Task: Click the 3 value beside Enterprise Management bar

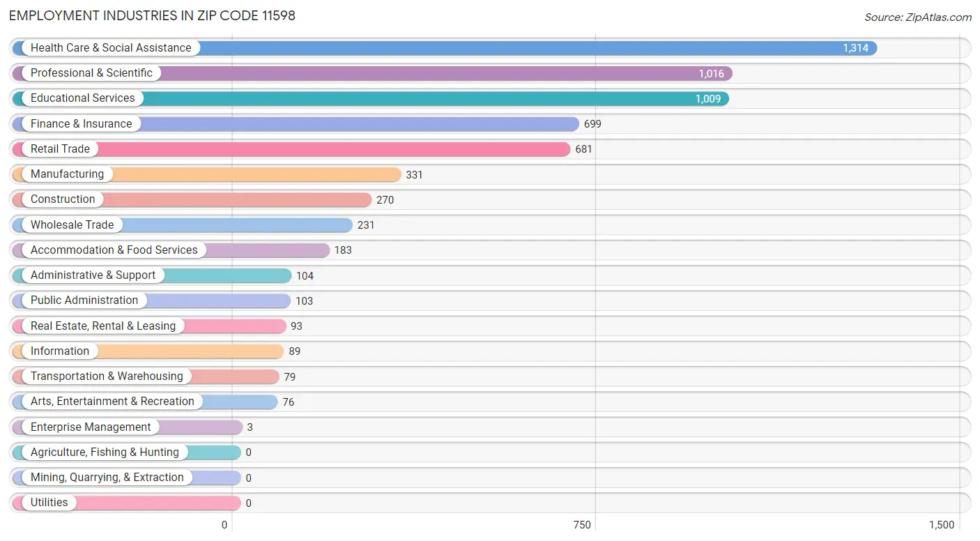Action: point(250,427)
